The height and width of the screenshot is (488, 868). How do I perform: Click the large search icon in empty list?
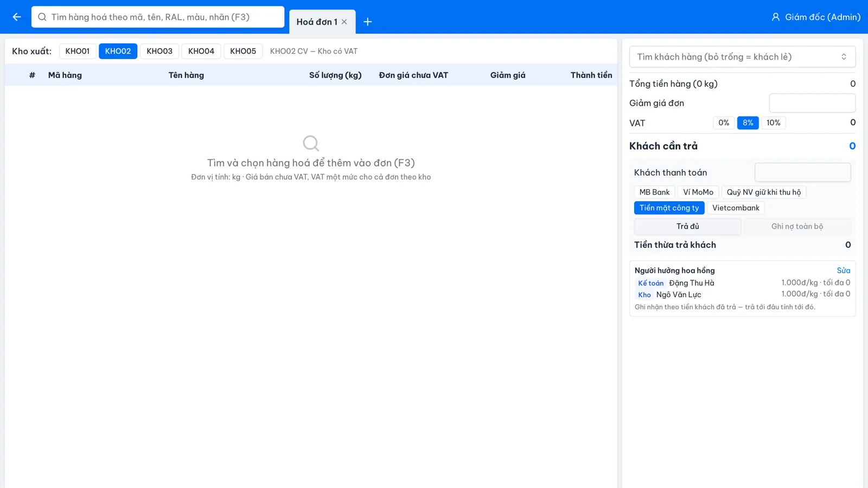point(311,143)
